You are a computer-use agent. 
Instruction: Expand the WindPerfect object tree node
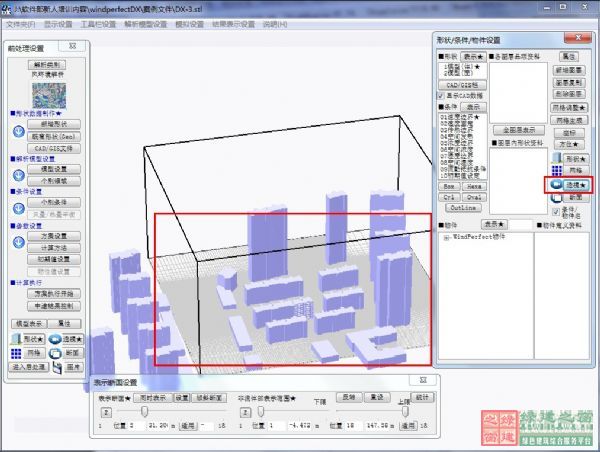(445, 237)
